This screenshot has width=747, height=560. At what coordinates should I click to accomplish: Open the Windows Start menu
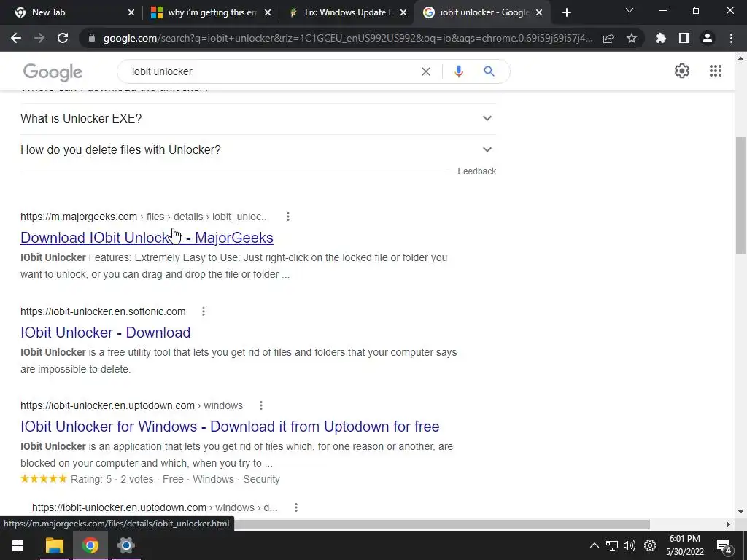pyautogui.click(x=18, y=545)
